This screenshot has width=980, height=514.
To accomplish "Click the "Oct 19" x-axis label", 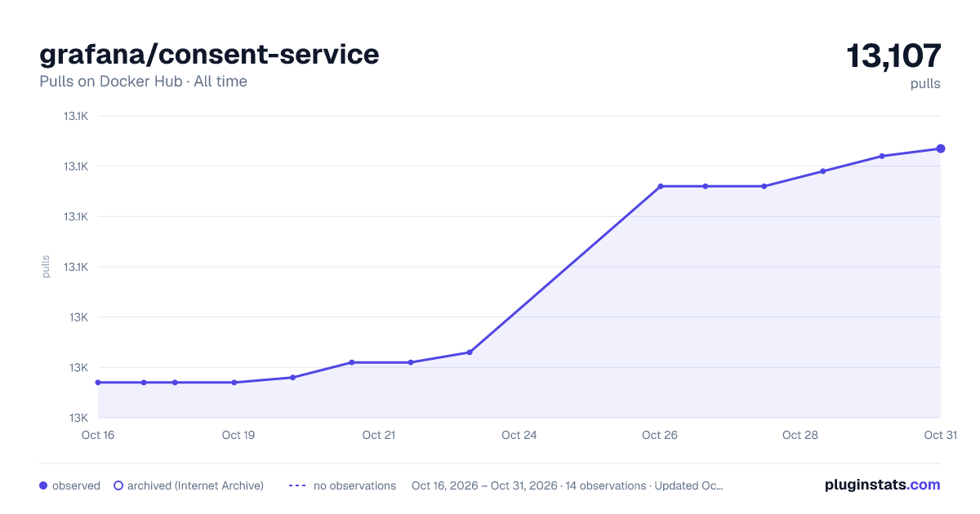I will click(x=238, y=435).
